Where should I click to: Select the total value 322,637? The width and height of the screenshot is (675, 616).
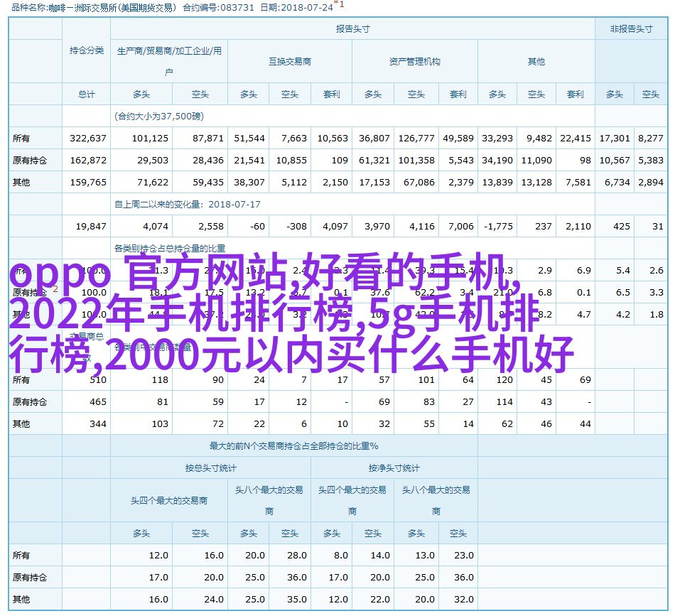coord(88,138)
